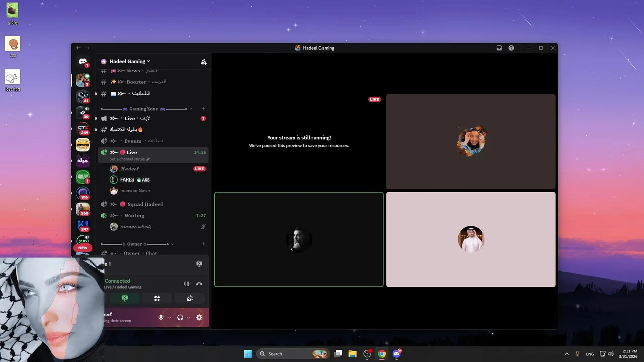Select user owaes.abed in Waiting channel
The height and width of the screenshot is (362, 644).
click(157, 227)
